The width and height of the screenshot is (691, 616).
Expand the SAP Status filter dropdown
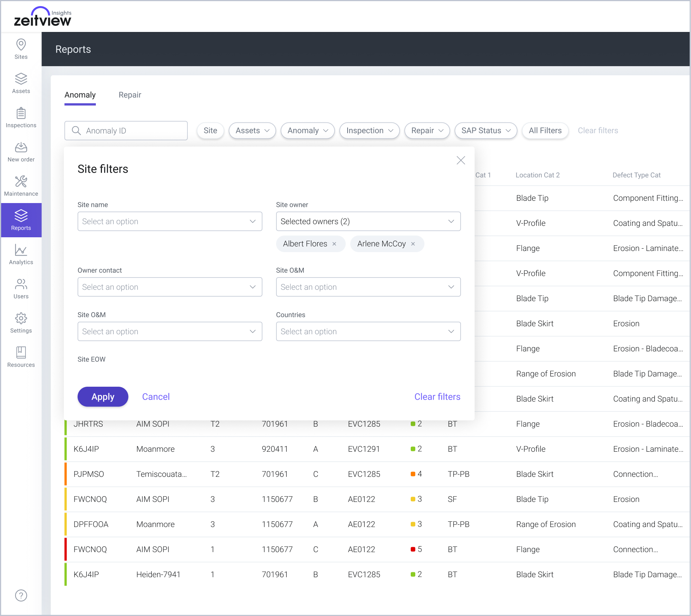(x=486, y=131)
